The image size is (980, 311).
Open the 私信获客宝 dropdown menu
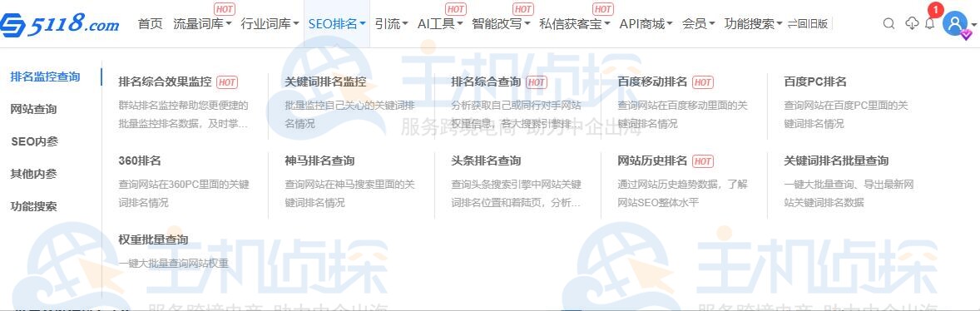coord(574,24)
